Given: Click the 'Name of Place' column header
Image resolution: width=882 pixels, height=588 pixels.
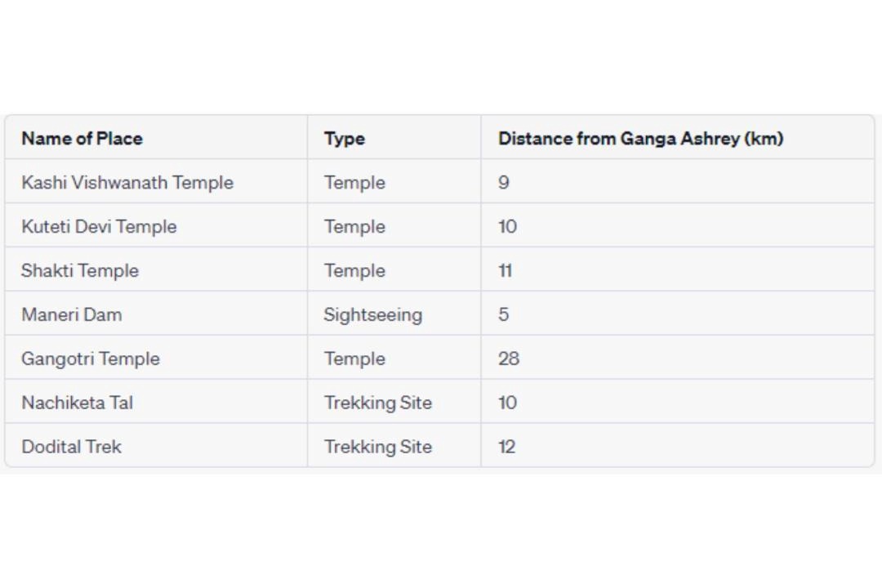Looking at the screenshot, I should pyautogui.click(x=82, y=139).
